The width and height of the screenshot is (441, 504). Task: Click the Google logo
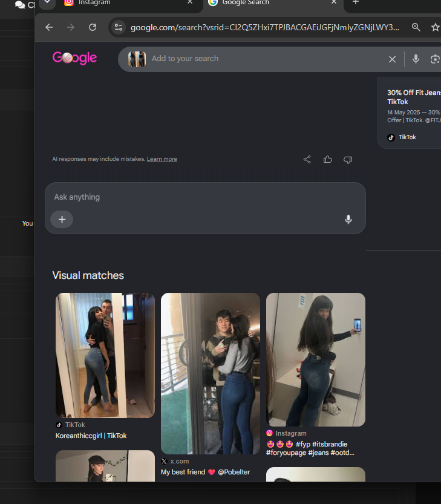point(74,58)
